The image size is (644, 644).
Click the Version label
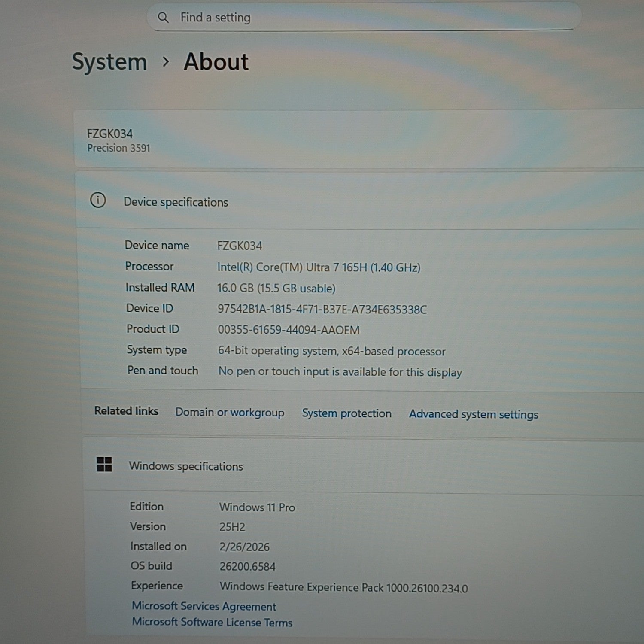click(148, 526)
